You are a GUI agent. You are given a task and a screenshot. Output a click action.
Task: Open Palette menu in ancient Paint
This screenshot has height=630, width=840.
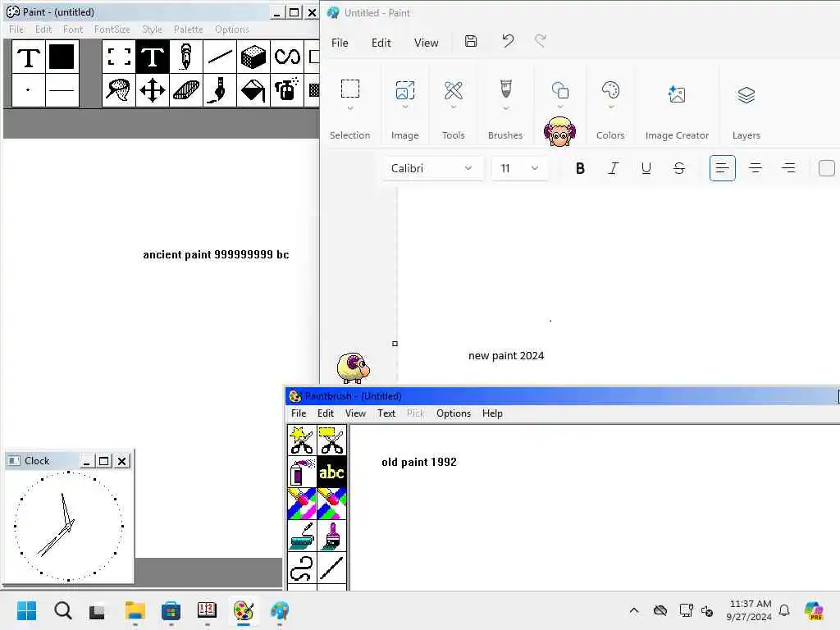(188, 29)
